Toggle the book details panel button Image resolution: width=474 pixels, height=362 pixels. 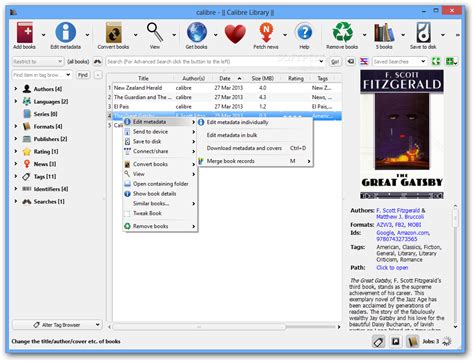tap(412, 341)
